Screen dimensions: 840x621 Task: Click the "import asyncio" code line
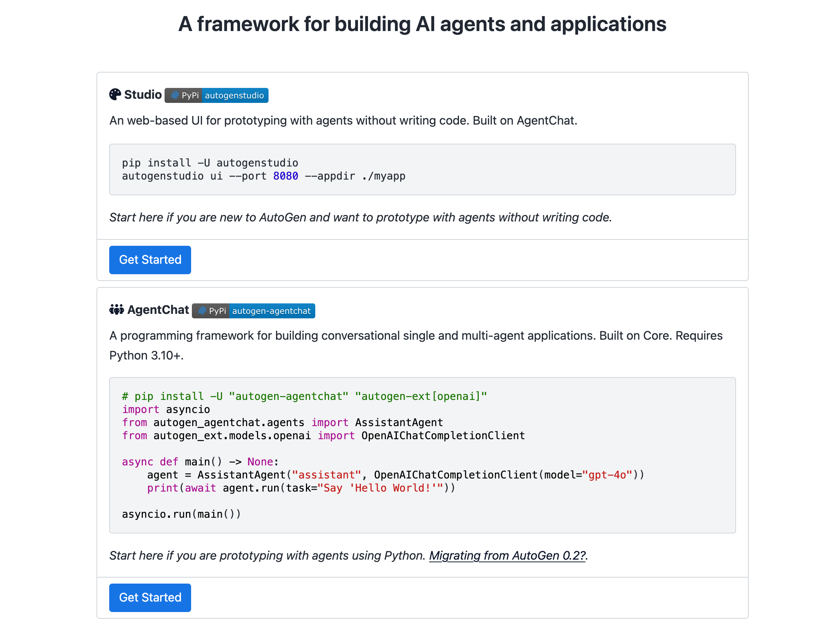[166, 410]
